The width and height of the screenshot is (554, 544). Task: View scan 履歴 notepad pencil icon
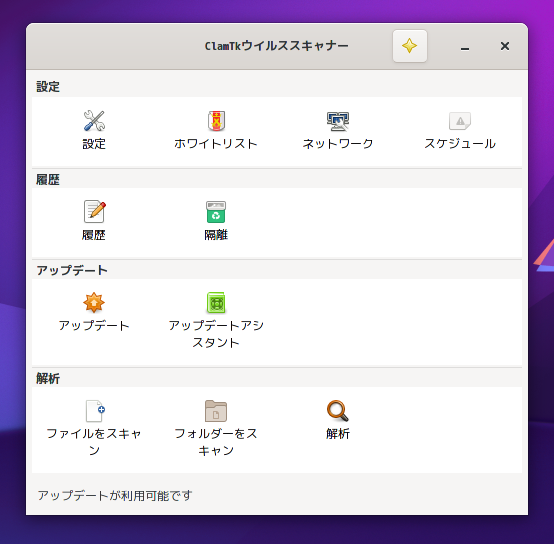click(x=94, y=212)
